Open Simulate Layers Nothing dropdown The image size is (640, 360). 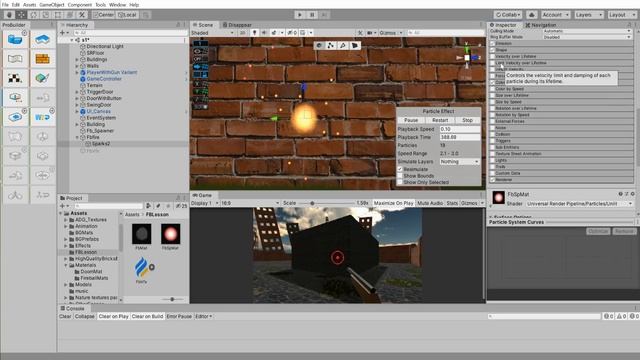pos(460,162)
